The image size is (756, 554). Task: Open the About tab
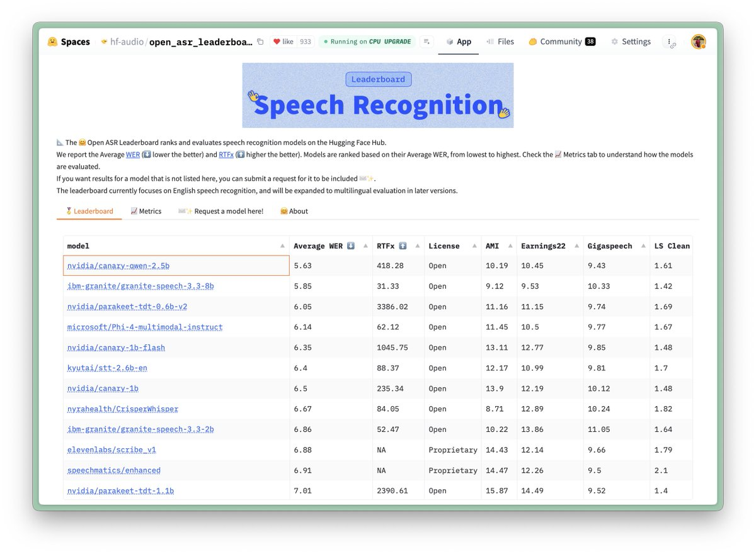point(294,212)
